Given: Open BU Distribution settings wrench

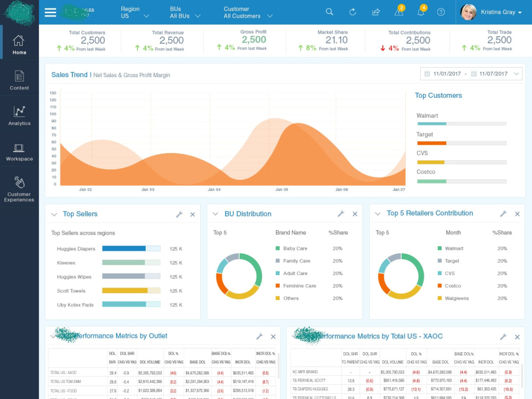Looking at the screenshot, I should tap(340, 213).
